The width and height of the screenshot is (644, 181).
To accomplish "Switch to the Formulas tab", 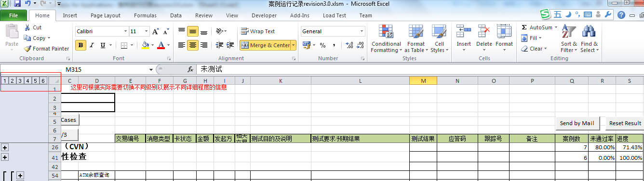I will (x=145, y=15).
